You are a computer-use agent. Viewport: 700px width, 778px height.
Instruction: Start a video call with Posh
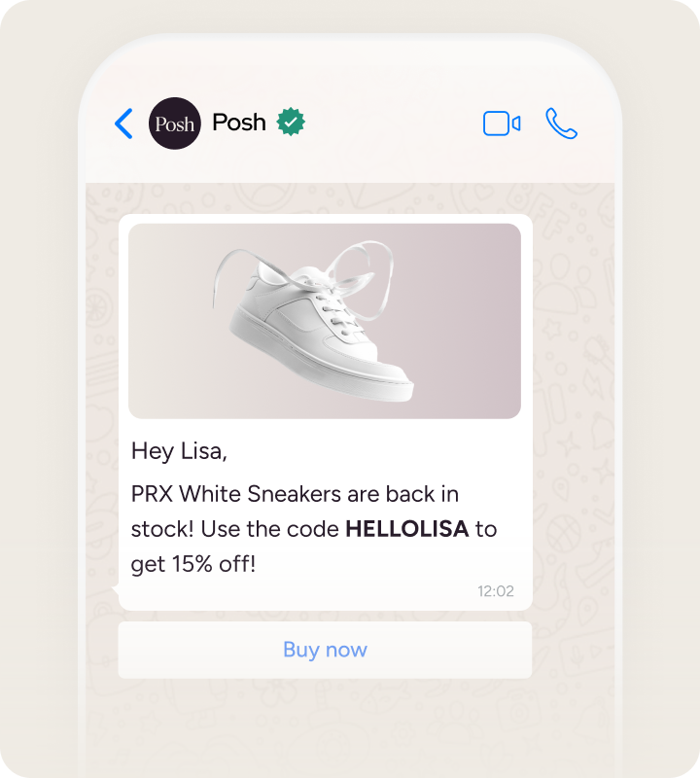[502, 124]
